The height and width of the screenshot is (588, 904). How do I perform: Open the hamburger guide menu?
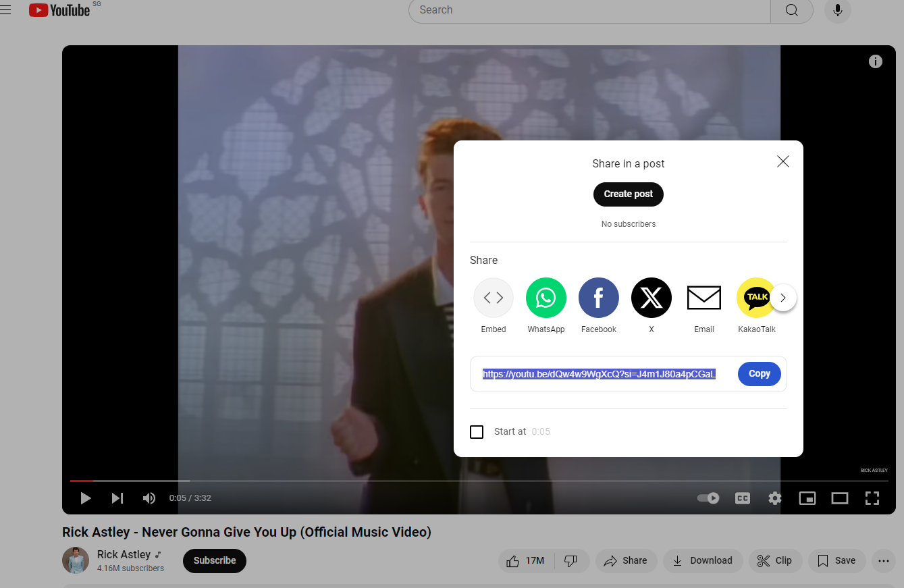click(6, 10)
